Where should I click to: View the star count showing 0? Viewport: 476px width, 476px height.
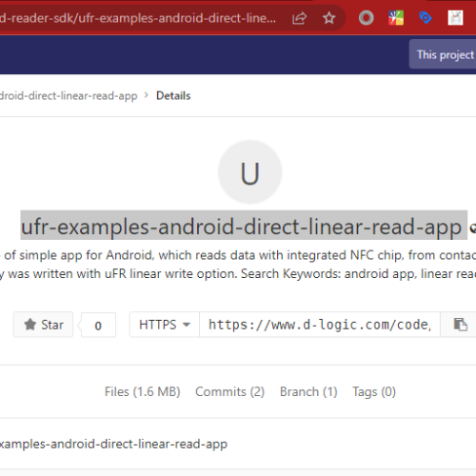pos(98,326)
